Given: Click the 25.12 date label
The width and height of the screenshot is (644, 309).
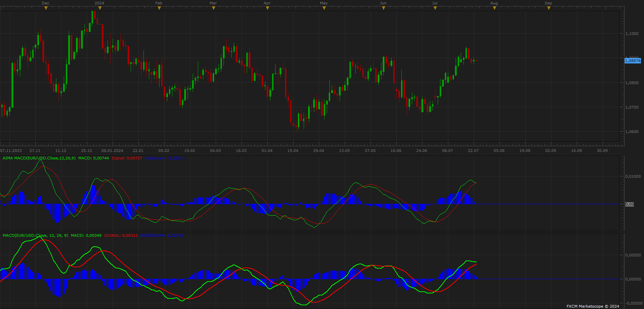Looking at the screenshot, I should click(x=87, y=151).
